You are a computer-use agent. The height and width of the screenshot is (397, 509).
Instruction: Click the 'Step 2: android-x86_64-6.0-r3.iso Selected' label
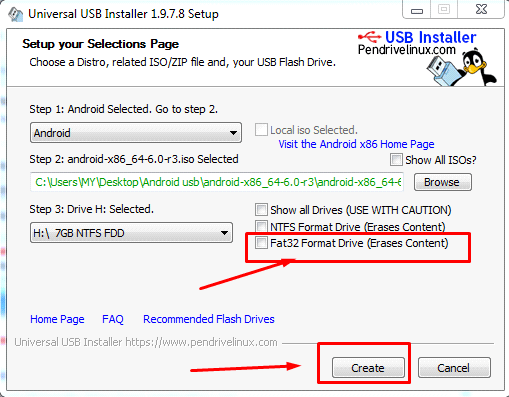click(134, 159)
